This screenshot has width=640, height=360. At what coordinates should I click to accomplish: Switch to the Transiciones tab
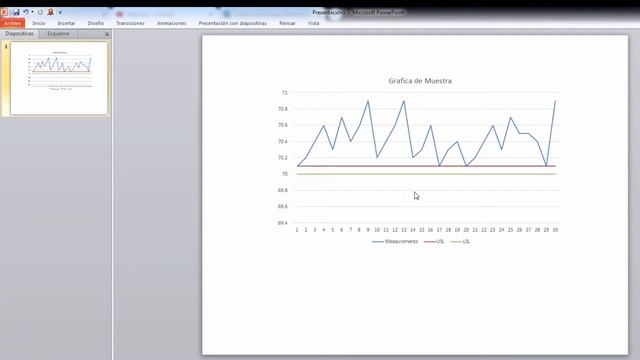point(130,23)
